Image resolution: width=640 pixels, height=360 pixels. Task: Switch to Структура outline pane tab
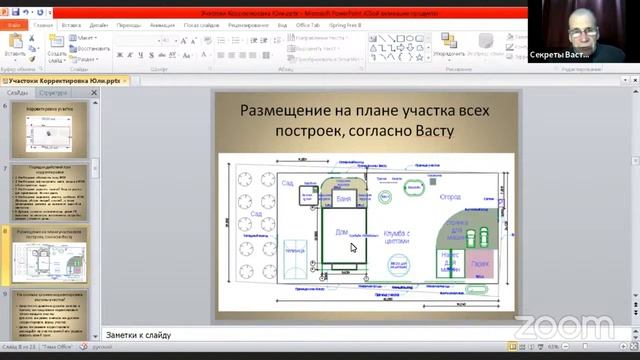click(53, 93)
